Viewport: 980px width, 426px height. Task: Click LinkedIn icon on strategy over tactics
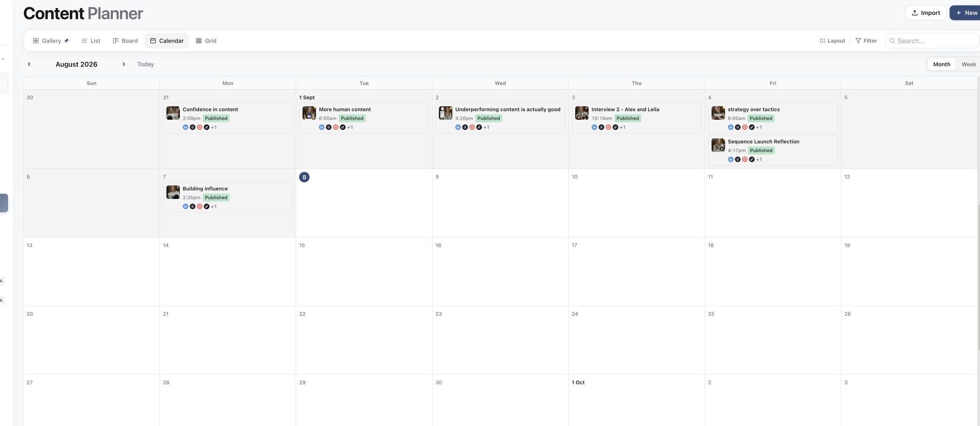click(731, 127)
